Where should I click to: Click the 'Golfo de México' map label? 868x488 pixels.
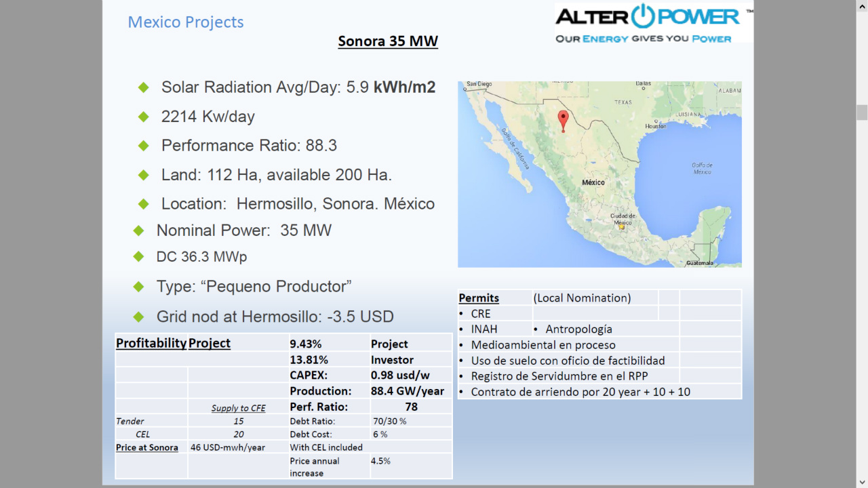click(702, 168)
